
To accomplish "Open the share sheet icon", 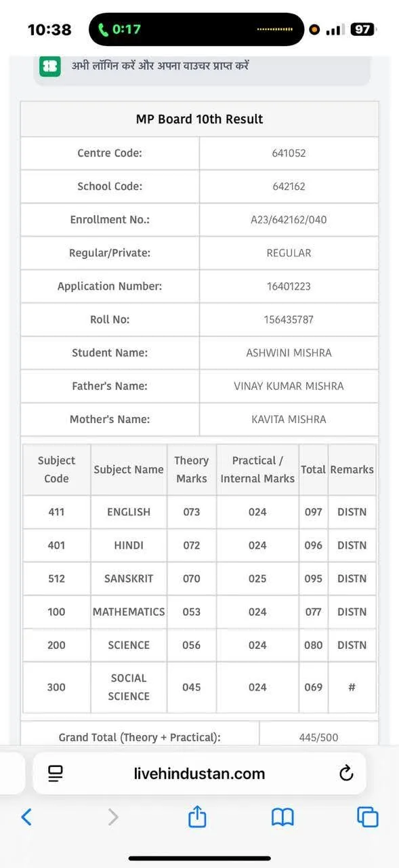I will pos(197,816).
